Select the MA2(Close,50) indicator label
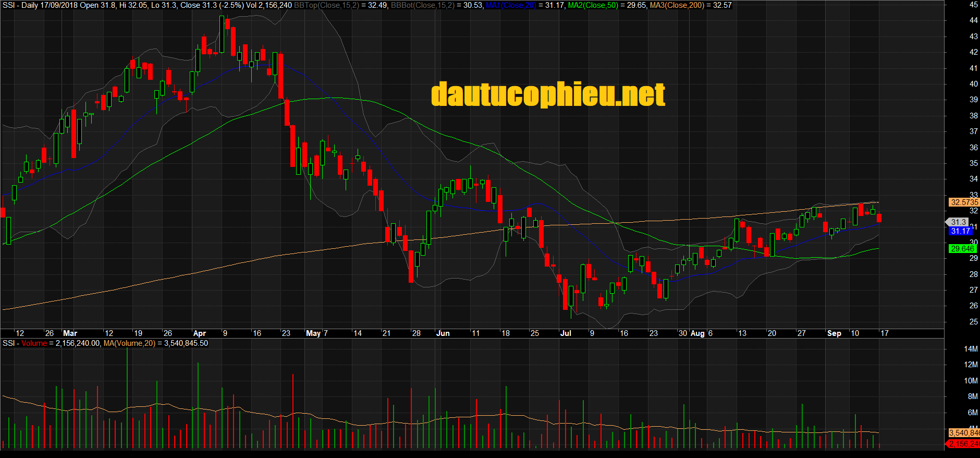The height and width of the screenshot is (458, 980). pyautogui.click(x=592, y=5)
